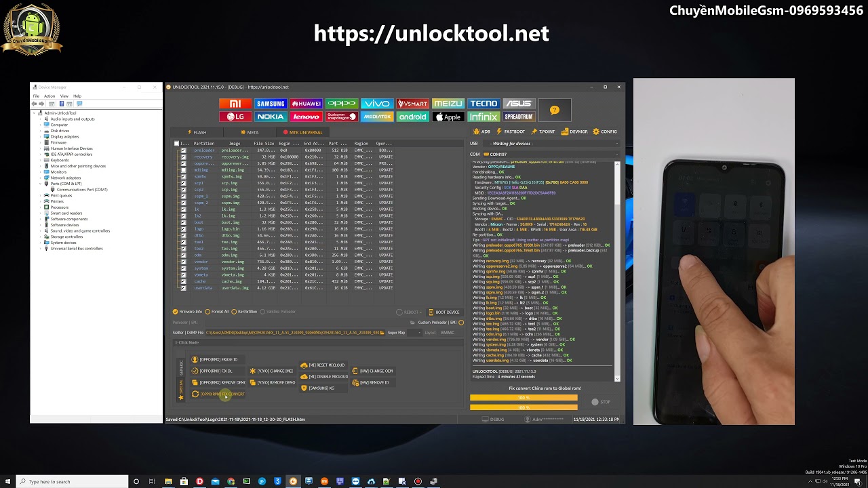Image resolution: width=868 pixels, height=488 pixels.
Task: Click the upper 100% progress bar
Action: coord(524,398)
